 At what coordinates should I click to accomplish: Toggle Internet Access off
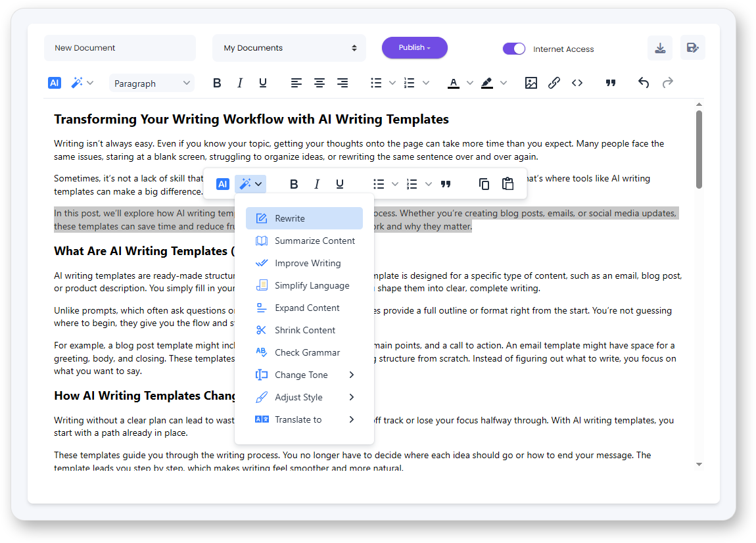click(513, 49)
